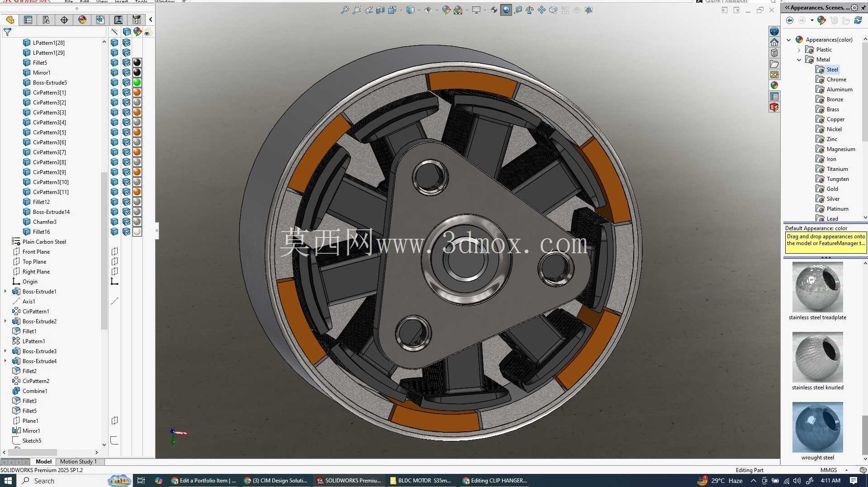Toggle visibility cube for CirPattern3[5]

[114, 132]
